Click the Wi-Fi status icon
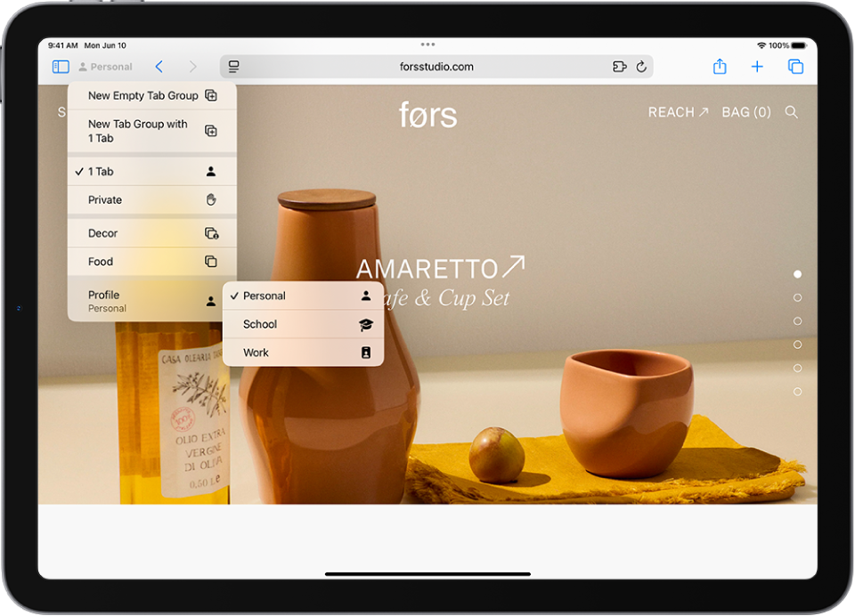 point(761,45)
